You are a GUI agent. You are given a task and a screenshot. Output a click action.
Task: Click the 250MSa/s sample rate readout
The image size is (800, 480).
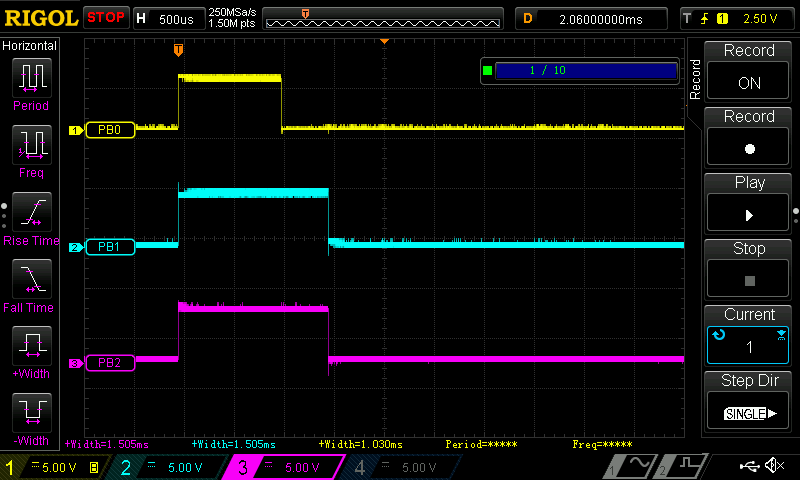(x=232, y=12)
